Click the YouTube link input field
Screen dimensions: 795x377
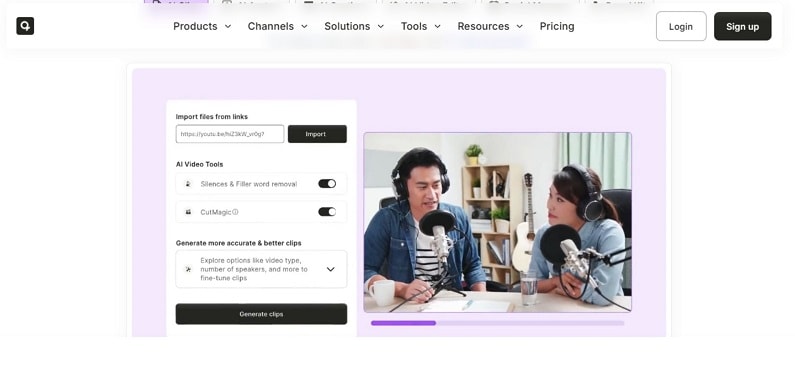tap(230, 134)
